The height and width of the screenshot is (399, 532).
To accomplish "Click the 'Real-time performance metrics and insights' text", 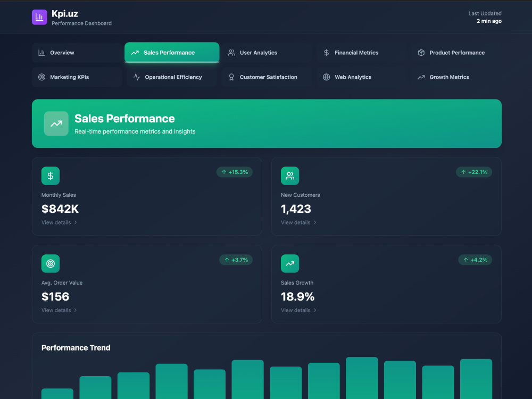I will (x=135, y=131).
